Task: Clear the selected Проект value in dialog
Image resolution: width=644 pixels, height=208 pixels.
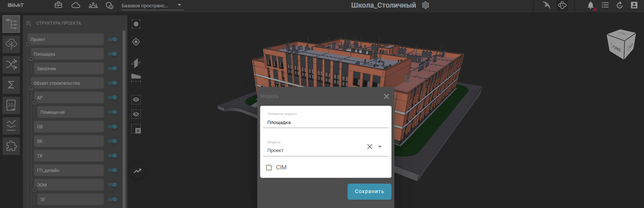Action: pos(369,147)
